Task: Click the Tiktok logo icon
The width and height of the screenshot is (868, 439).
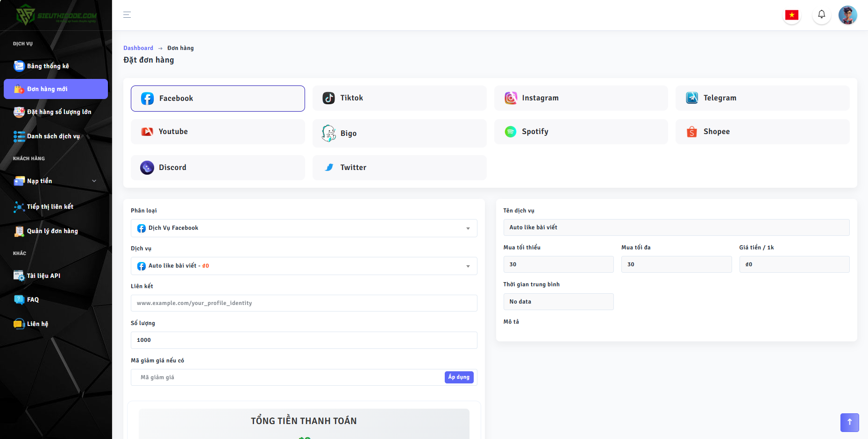Action: pos(329,98)
